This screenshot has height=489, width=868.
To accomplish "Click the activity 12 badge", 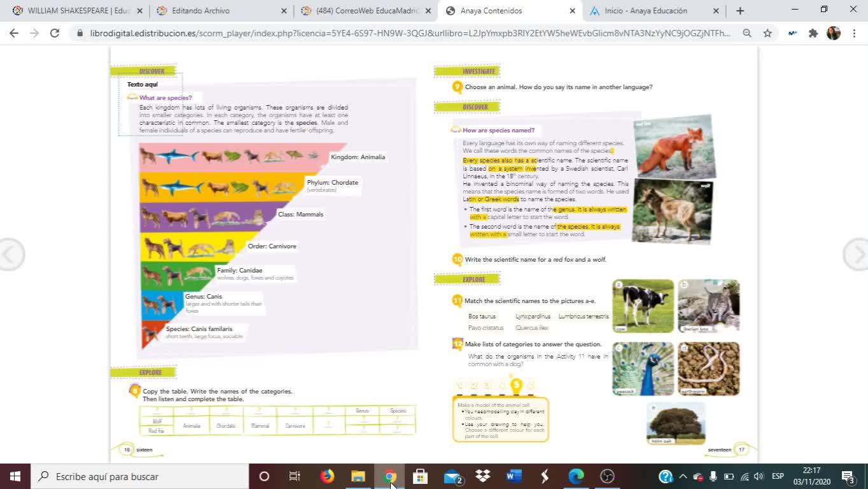I will click(x=458, y=344).
